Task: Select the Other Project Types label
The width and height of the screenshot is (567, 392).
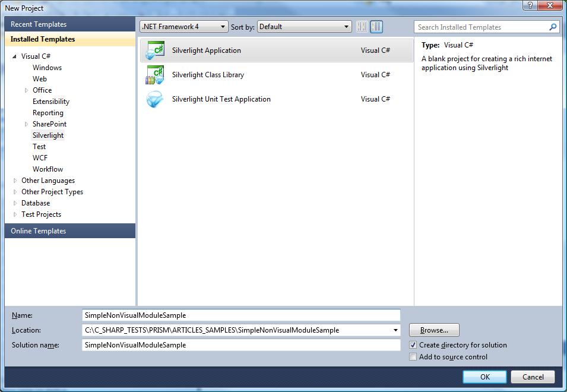Action: (52, 192)
